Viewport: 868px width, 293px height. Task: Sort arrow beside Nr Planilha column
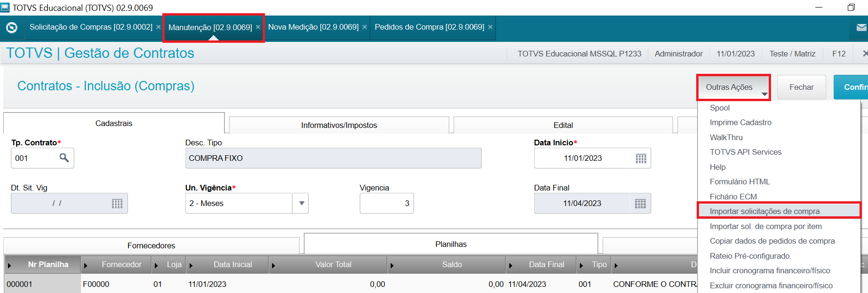[9, 265]
